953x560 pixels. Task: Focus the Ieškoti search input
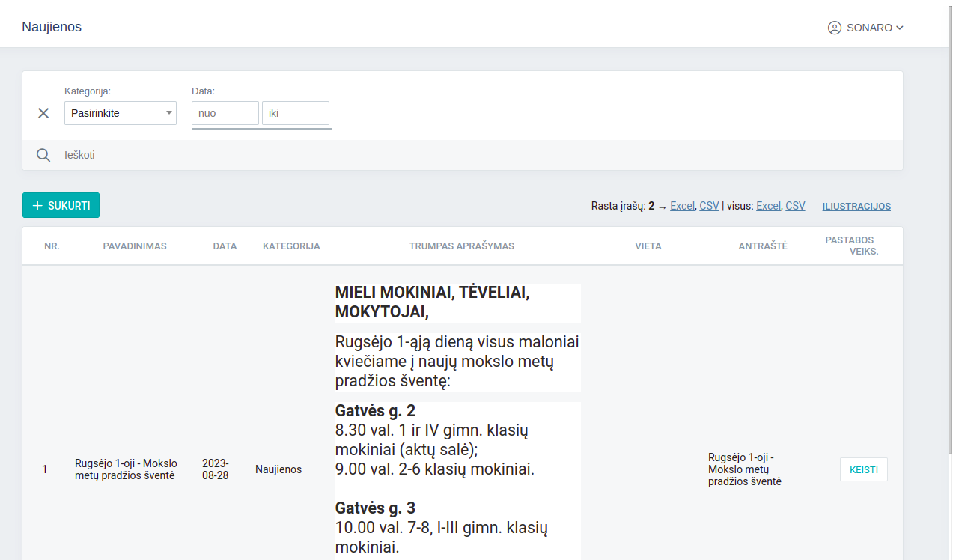pos(449,155)
